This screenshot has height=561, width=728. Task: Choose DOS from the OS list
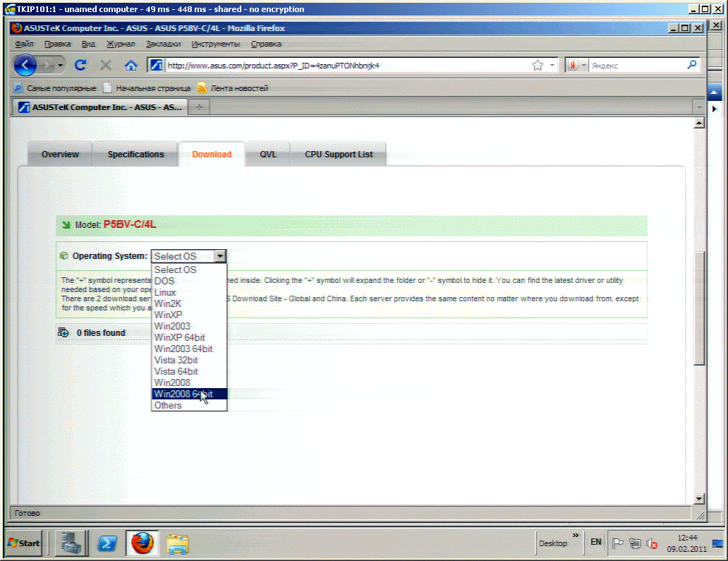[x=189, y=281]
